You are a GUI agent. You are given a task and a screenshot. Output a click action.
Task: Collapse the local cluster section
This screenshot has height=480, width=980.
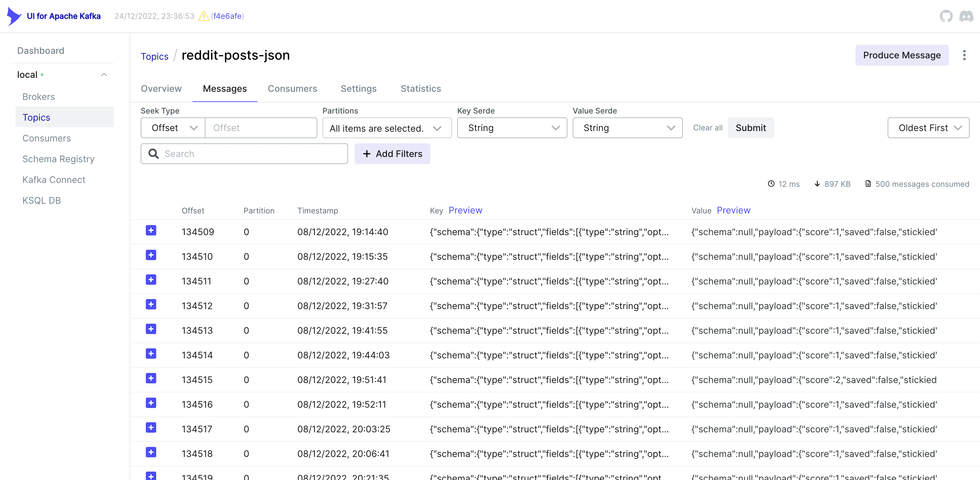coord(104,75)
